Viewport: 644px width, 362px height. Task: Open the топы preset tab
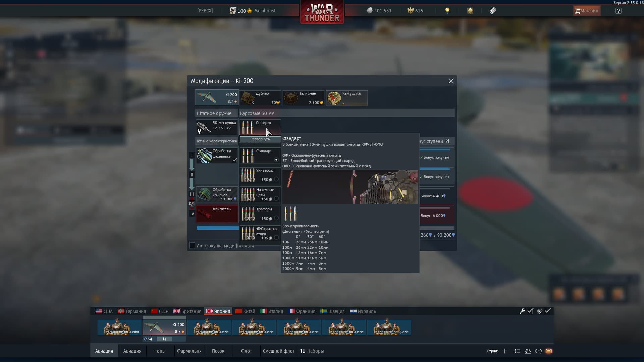click(x=160, y=351)
